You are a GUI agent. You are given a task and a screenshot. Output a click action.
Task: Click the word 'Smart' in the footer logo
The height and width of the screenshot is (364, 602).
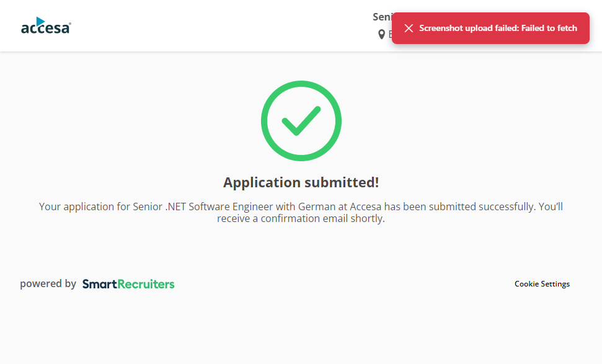(99, 284)
